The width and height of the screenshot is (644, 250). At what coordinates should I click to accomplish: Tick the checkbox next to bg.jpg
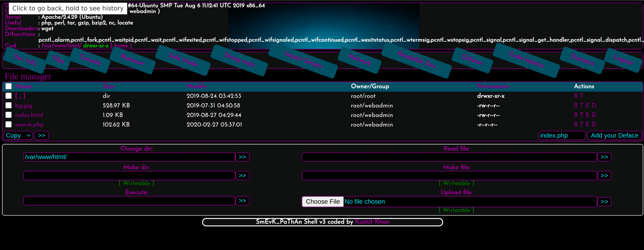(9, 106)
